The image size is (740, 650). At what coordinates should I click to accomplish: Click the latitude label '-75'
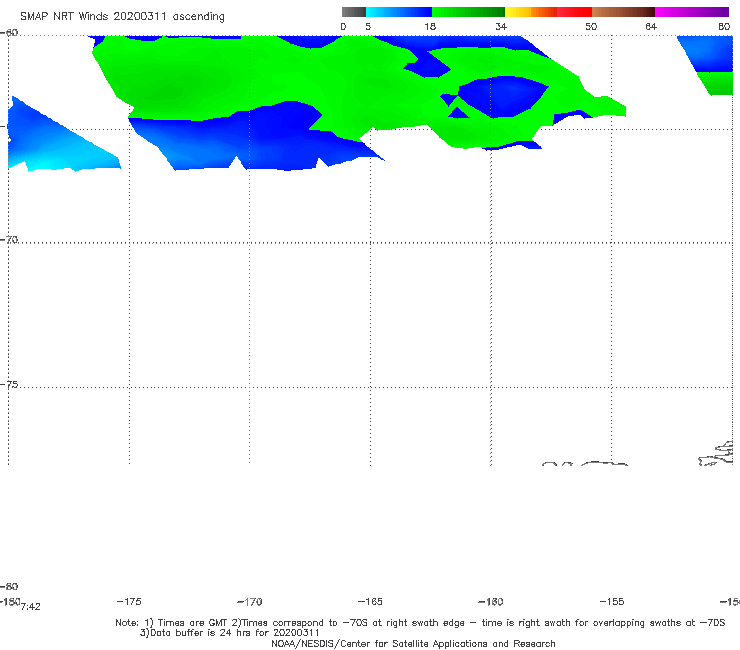tap(9, 385)
